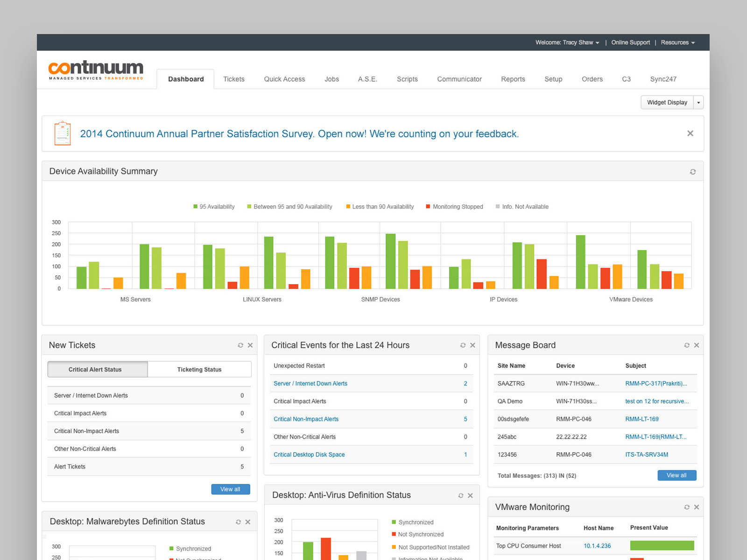Switch to the Ticketing Status tab
The image size is (747, 560).
(199, 369)
